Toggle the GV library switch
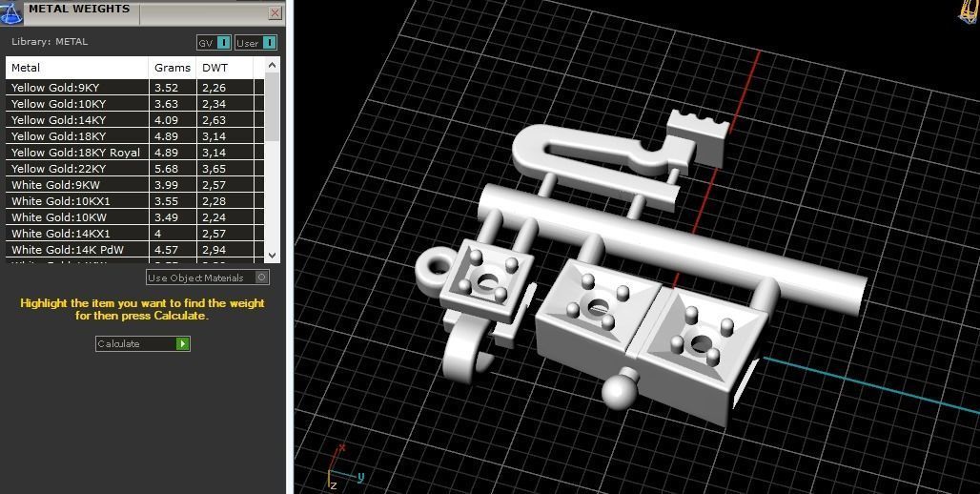Image resolution: width=980 pixels, height=494 pixels. pyautogui.click(x=214, y=43)
